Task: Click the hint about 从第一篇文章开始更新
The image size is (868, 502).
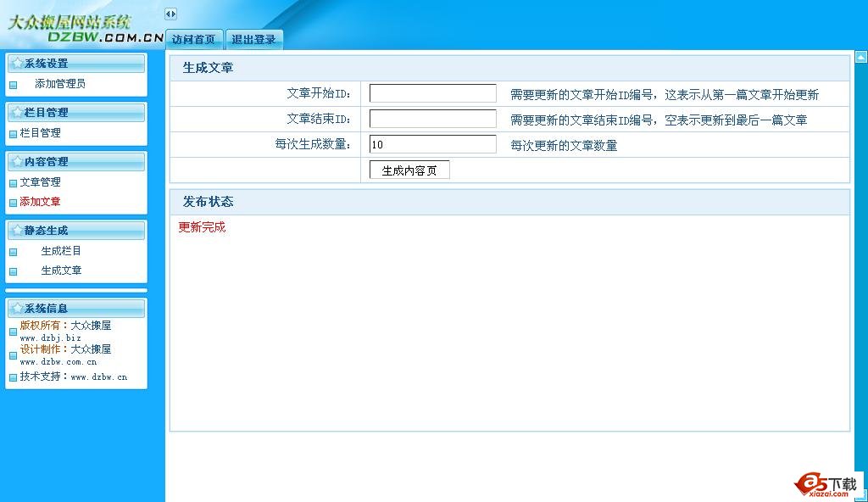Action: click(665, 95)
